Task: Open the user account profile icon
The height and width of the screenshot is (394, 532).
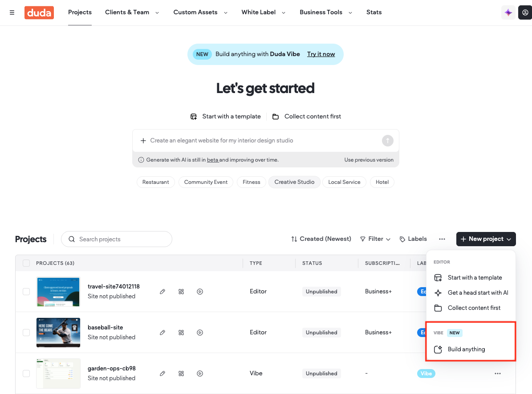Action: (x=525, y=12)
